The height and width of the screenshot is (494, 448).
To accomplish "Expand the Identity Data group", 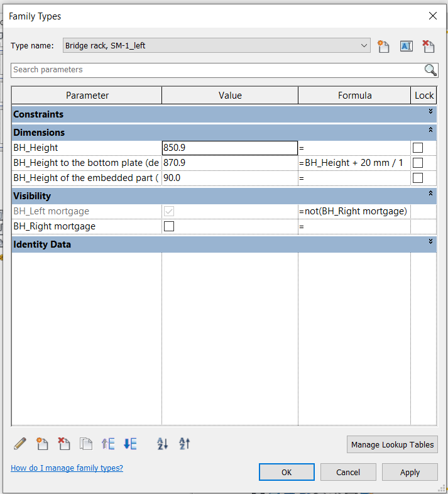I will point(430,241).
